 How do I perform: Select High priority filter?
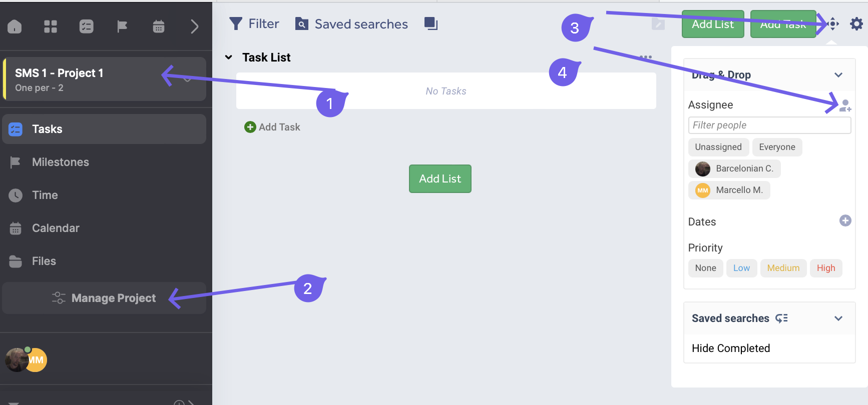click(825, 268)
